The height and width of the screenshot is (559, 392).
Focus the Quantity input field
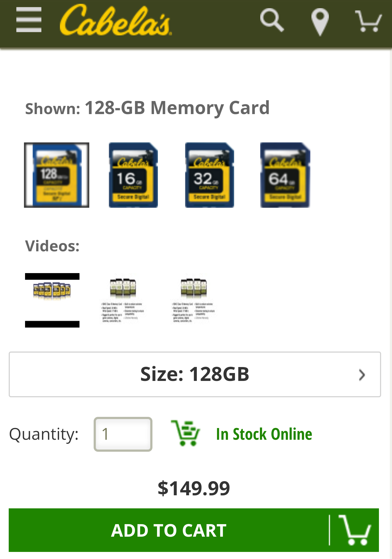(x=123, y=434)
